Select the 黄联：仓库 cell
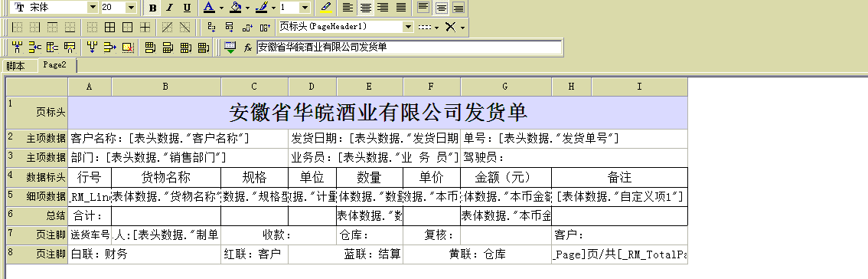The image size is (868, 279). (x=477, y=254)
